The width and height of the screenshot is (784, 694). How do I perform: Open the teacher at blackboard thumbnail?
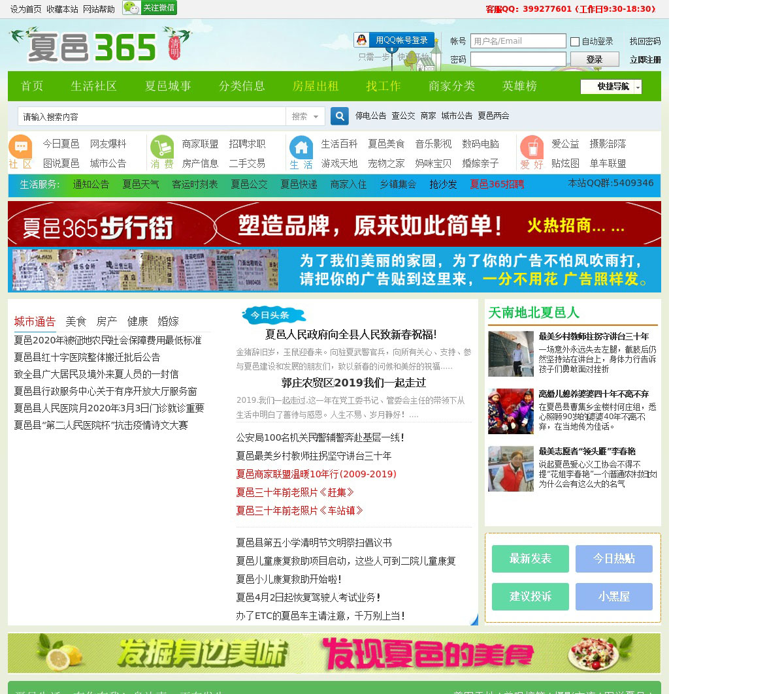click(510, 354)
